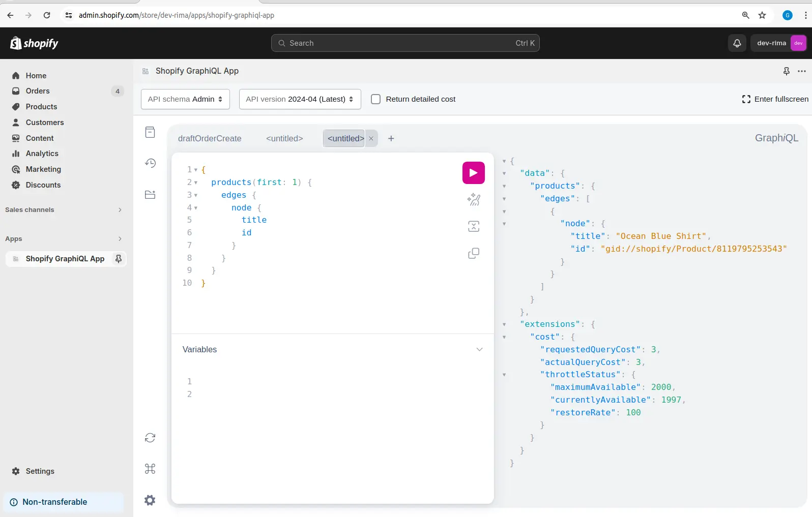Add a new query tab with the plus

[391, 138]
